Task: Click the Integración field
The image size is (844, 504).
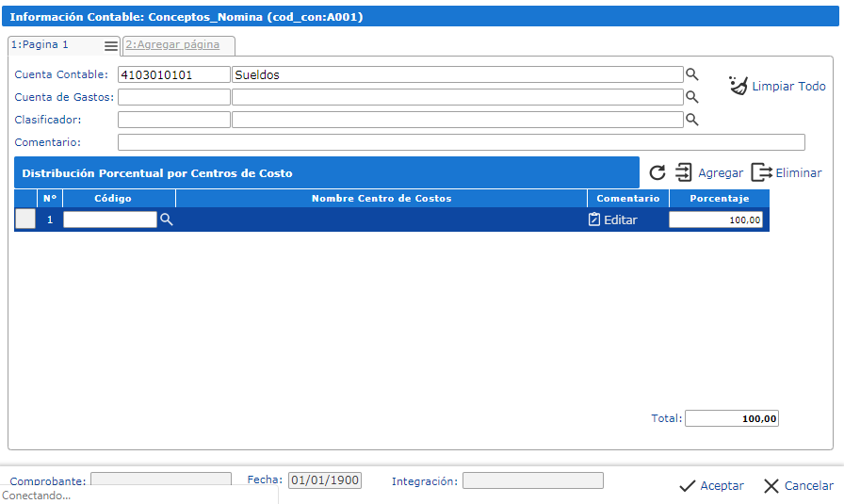Action: tap(533, 480)
